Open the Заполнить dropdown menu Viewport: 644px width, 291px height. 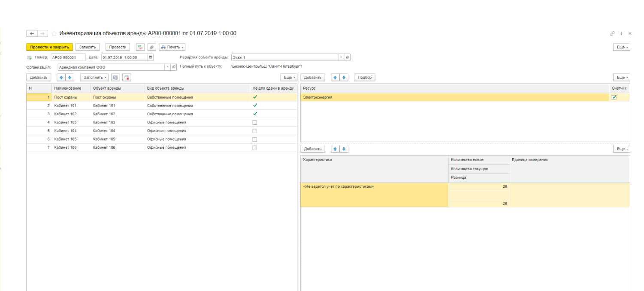[94, 78]
